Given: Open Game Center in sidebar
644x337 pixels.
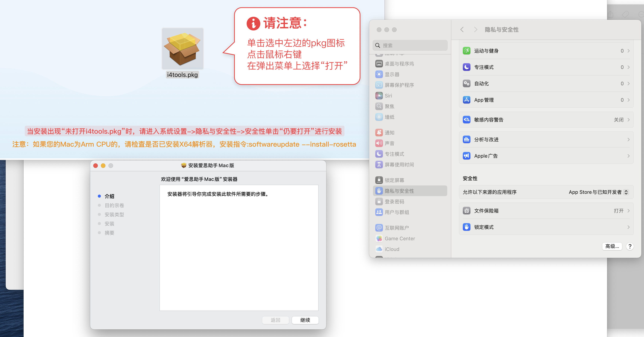Looking at the screenshot, I should [x=410, y=239].
